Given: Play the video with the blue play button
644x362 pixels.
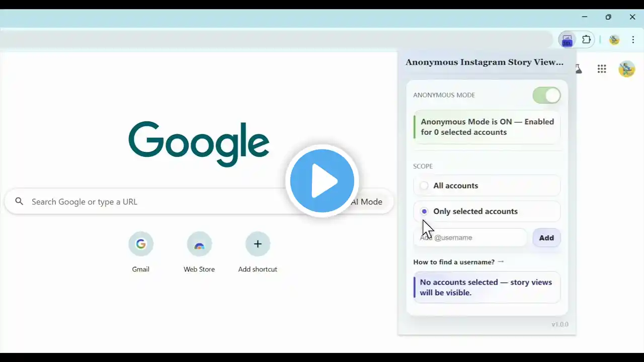Looking at the screenshot, I should 322,181.
